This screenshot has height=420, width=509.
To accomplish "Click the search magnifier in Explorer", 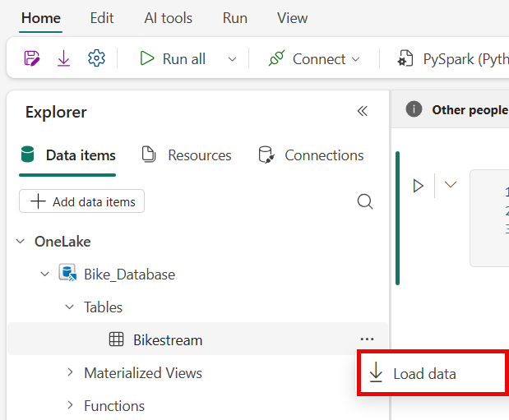I will 365,201.
